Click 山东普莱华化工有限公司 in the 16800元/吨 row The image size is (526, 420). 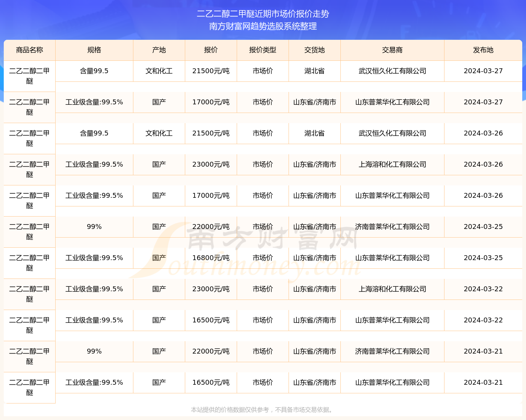(x=392, y=258)
